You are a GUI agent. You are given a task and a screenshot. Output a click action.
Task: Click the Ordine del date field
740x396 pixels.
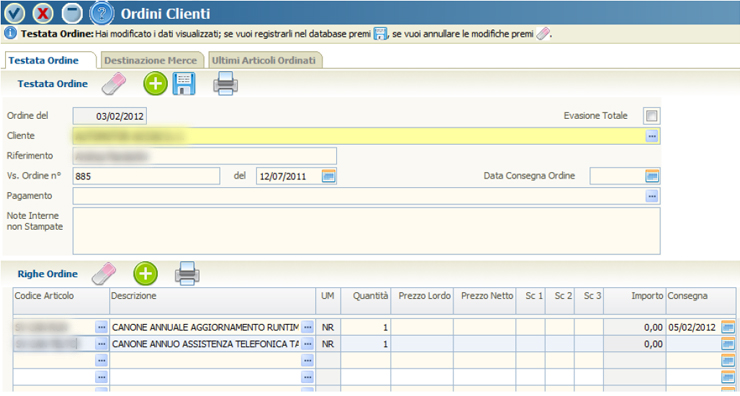pyautogui.click(x=109, y=116)
